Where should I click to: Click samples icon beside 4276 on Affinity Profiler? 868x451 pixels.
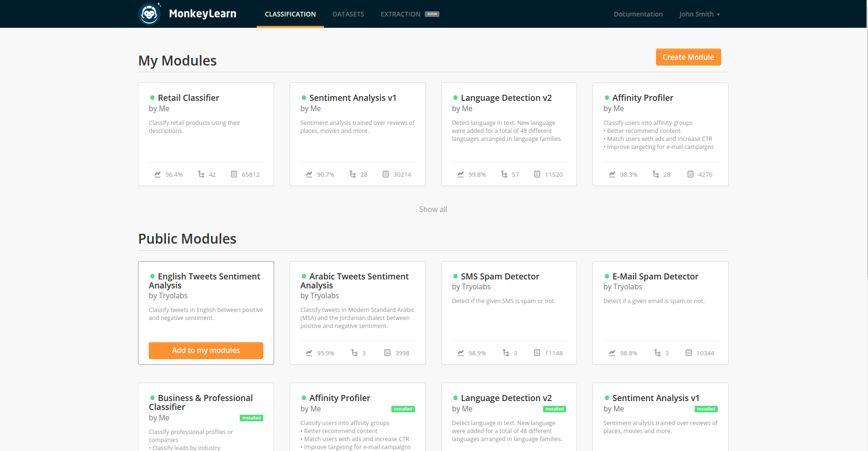[690, 174]
